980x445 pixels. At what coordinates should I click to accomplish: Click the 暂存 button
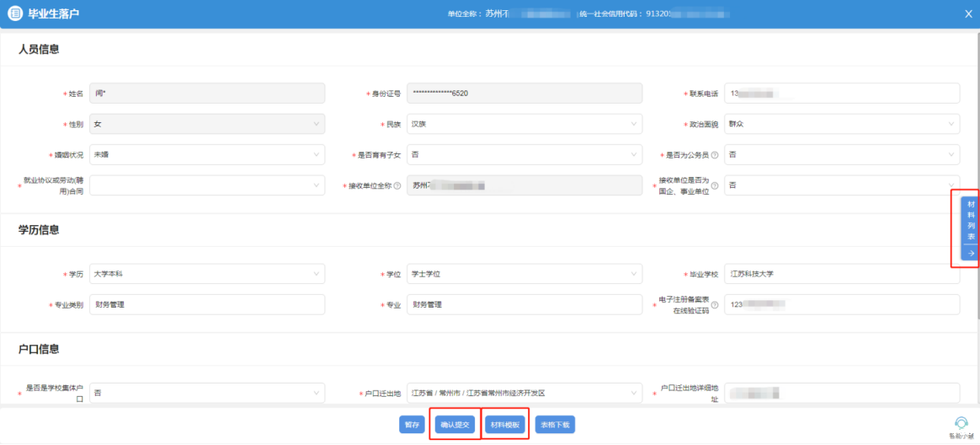[412, 425]
